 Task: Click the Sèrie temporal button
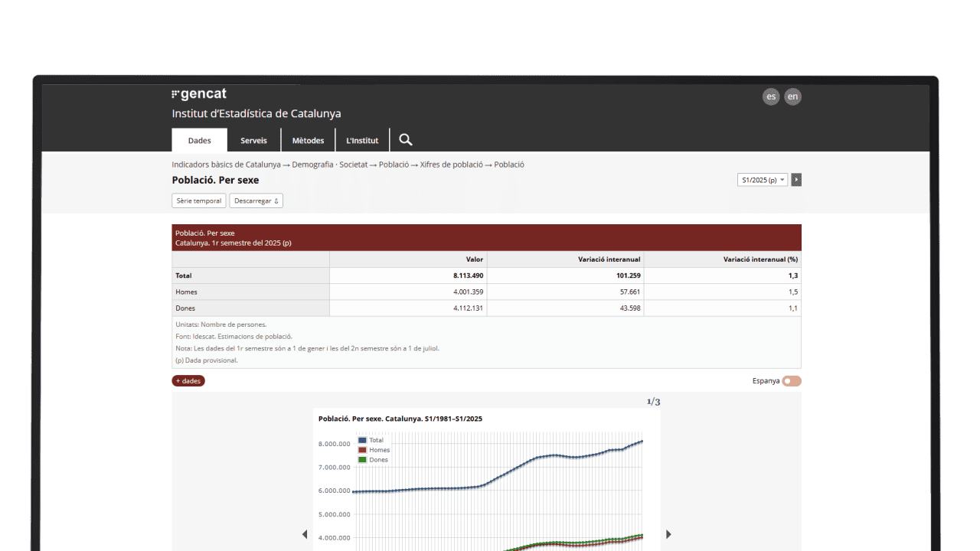199,201
